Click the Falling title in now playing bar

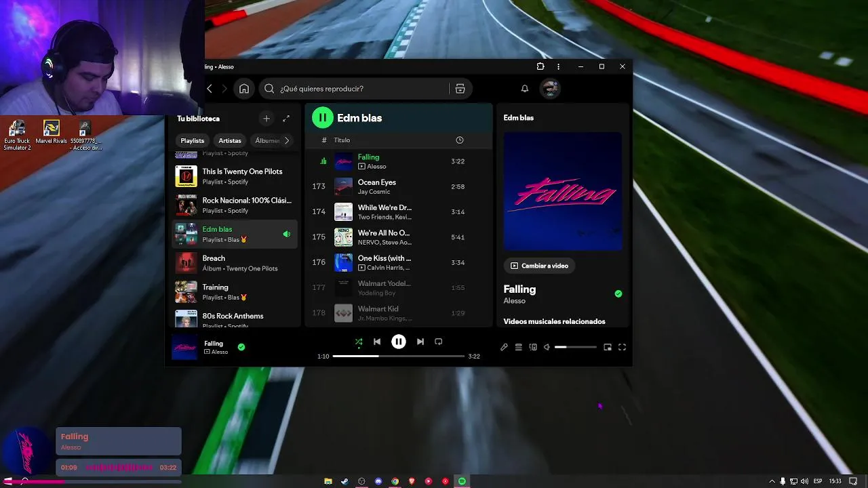[x=214, y=344]
